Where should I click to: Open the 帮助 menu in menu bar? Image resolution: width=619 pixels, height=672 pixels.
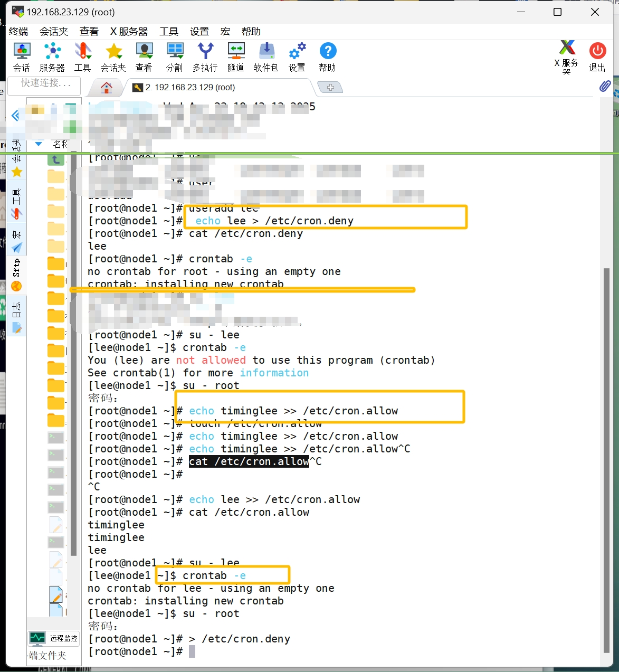click(251, 32)
